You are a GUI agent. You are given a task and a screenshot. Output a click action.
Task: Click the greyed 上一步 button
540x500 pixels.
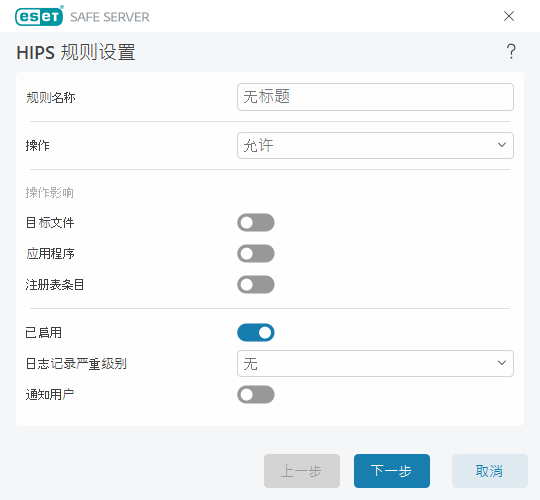[302, 471]
